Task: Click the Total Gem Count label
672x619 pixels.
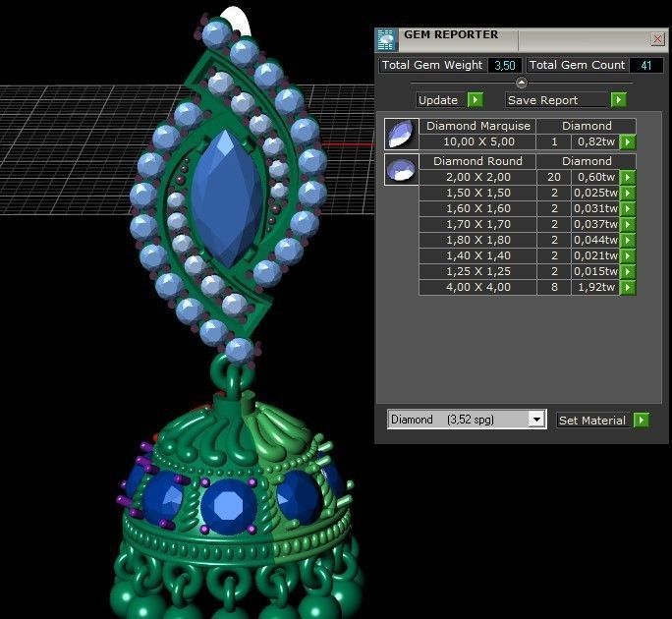Action: click(577, 65)
